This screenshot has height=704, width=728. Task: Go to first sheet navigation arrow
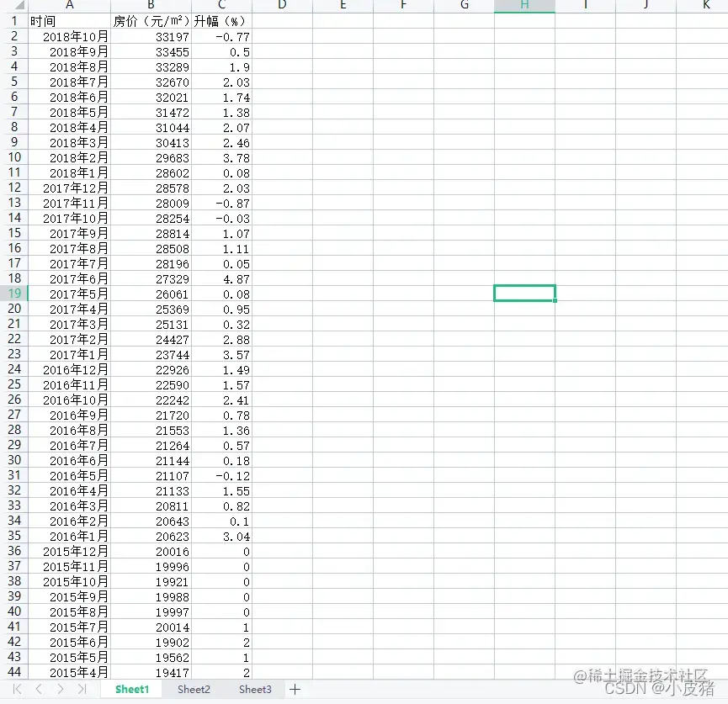tap(17, 689)
